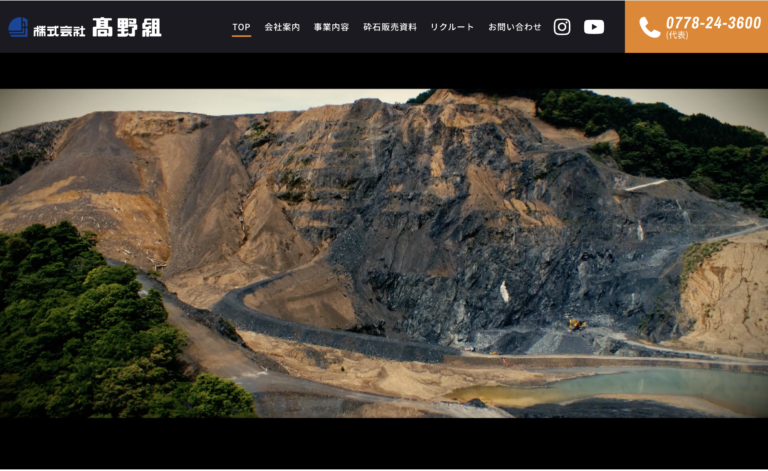Click the yellow excavator in the quarry
The width and height of the screenshot is (768, 471).
(x=576, y=324)
